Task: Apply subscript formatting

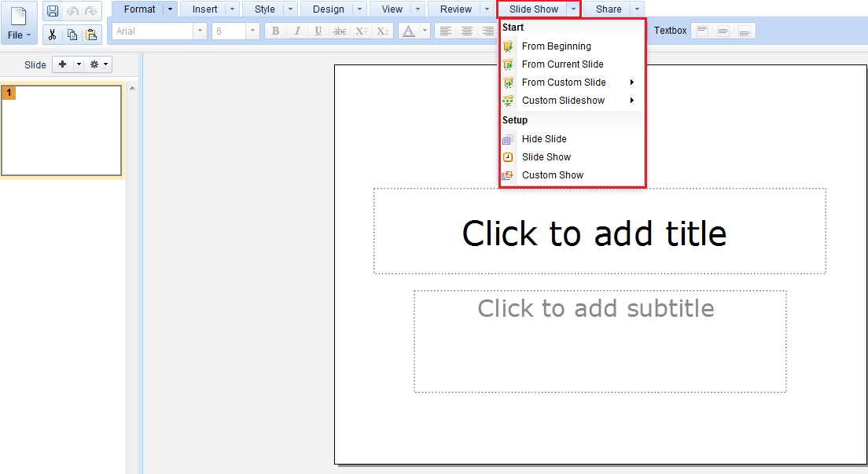Action: point(383,31)
